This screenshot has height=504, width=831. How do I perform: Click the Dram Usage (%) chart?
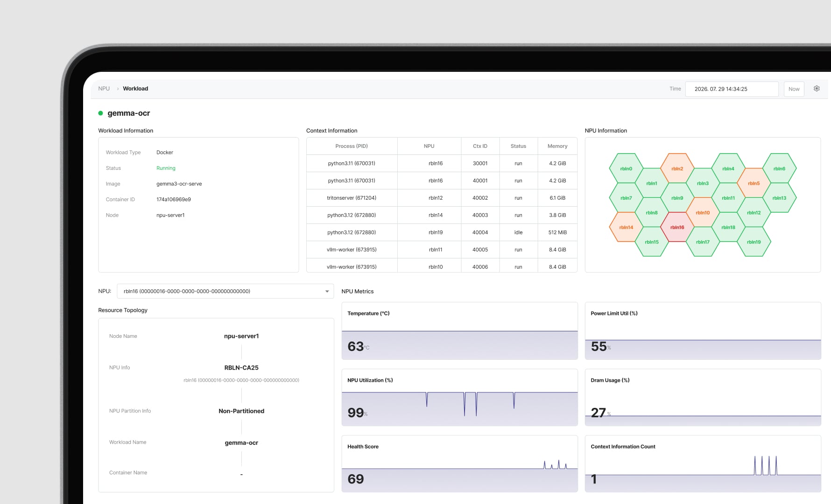click(703, 398)
